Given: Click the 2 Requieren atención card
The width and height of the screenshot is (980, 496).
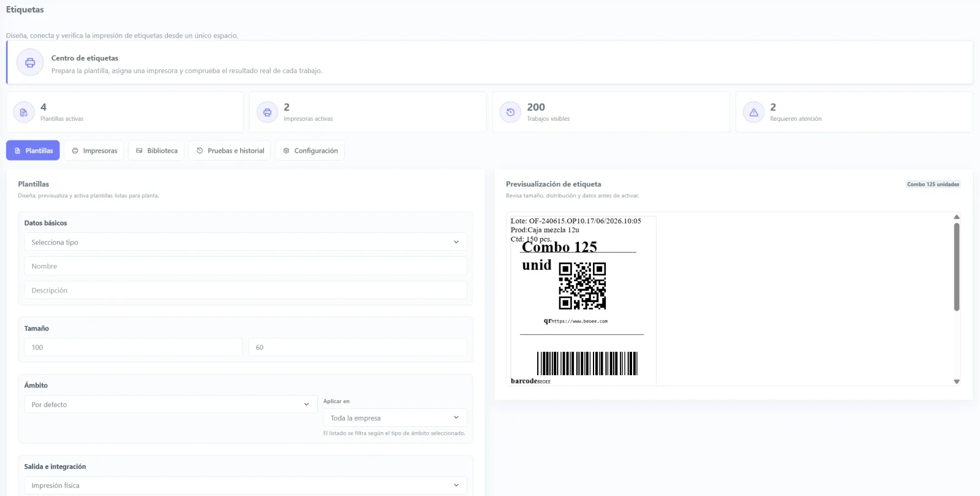Looking at the screenshot, I should coord(854,112).
